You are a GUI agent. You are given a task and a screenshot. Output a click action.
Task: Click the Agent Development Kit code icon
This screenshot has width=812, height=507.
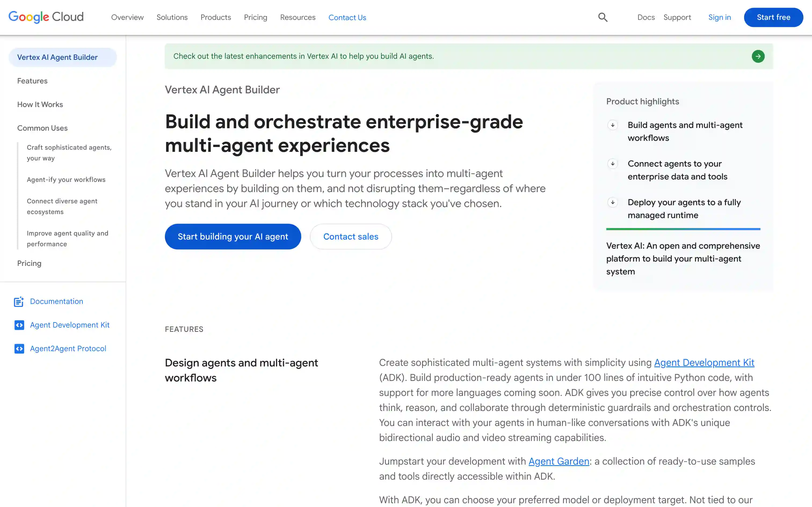(x=19, y=325)
